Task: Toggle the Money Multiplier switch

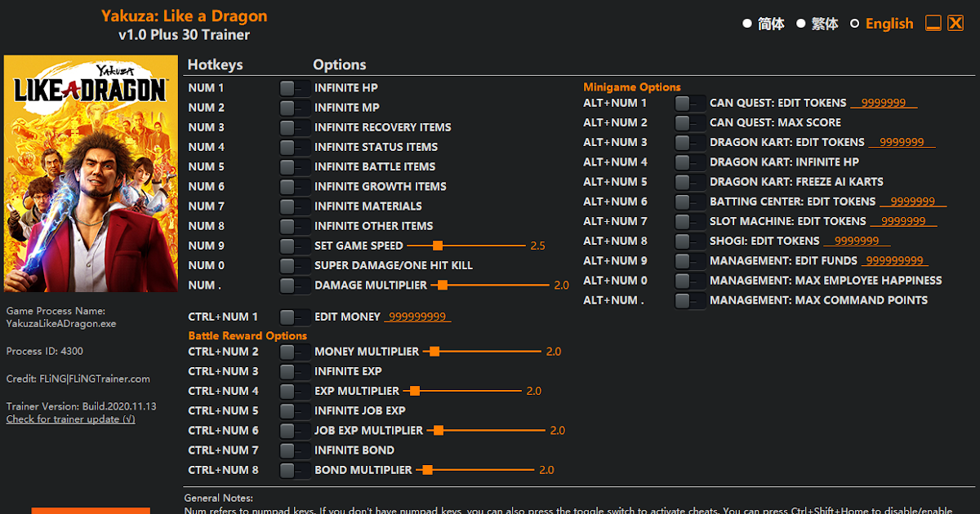Action: click(295, 352)
